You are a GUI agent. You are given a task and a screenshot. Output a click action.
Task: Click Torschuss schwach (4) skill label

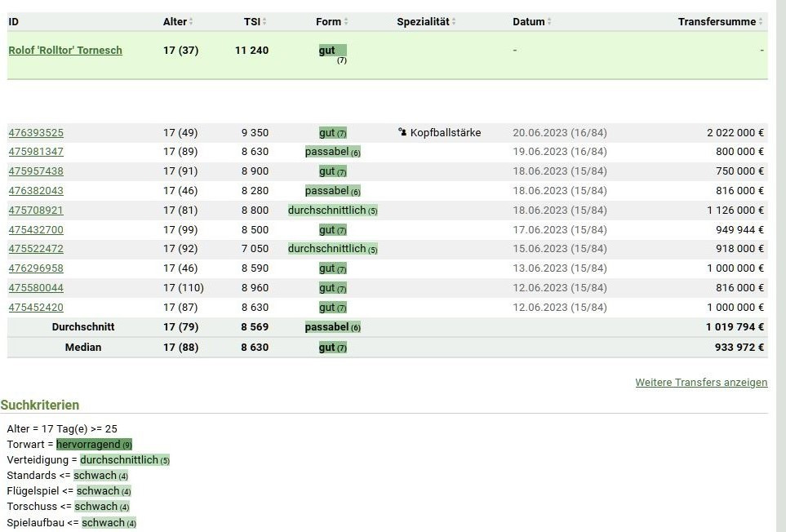coord(102,507)
